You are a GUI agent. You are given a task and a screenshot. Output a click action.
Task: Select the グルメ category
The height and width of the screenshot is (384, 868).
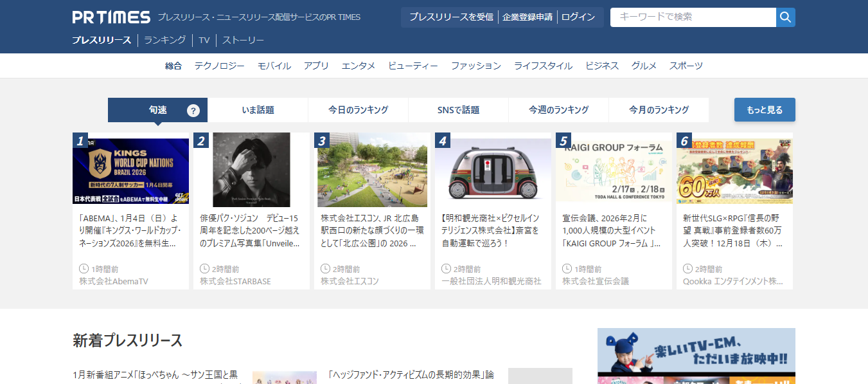click(x=644, y=66)
